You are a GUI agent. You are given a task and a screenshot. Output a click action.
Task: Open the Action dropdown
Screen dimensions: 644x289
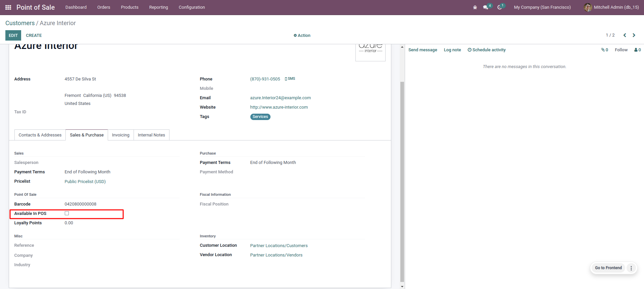pyautogui.click(x=302, y=36)
